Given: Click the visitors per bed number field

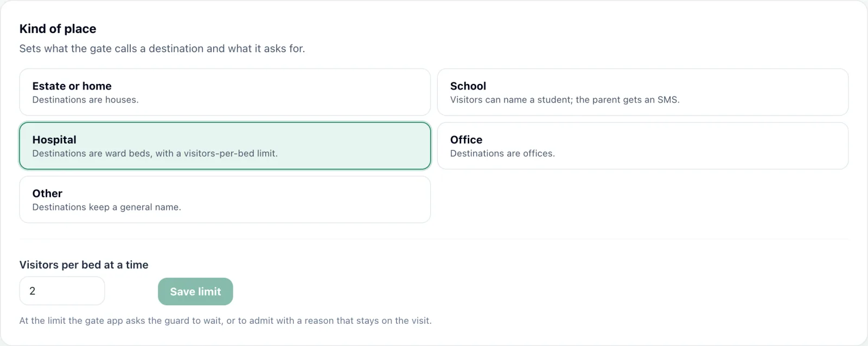Looking at the screenshot, I should click(62, 291).
